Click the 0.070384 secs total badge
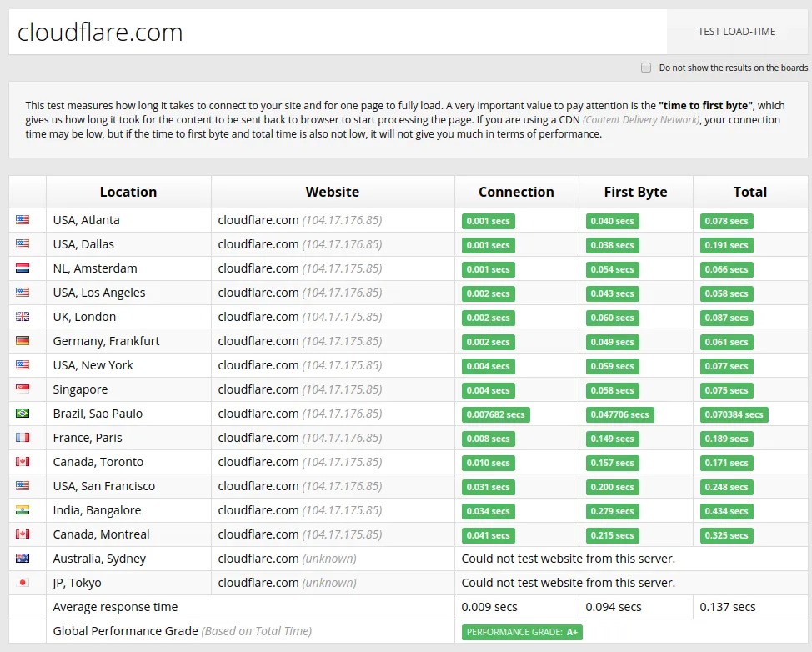This screenshot has width=812, height=652. point(734,414)
